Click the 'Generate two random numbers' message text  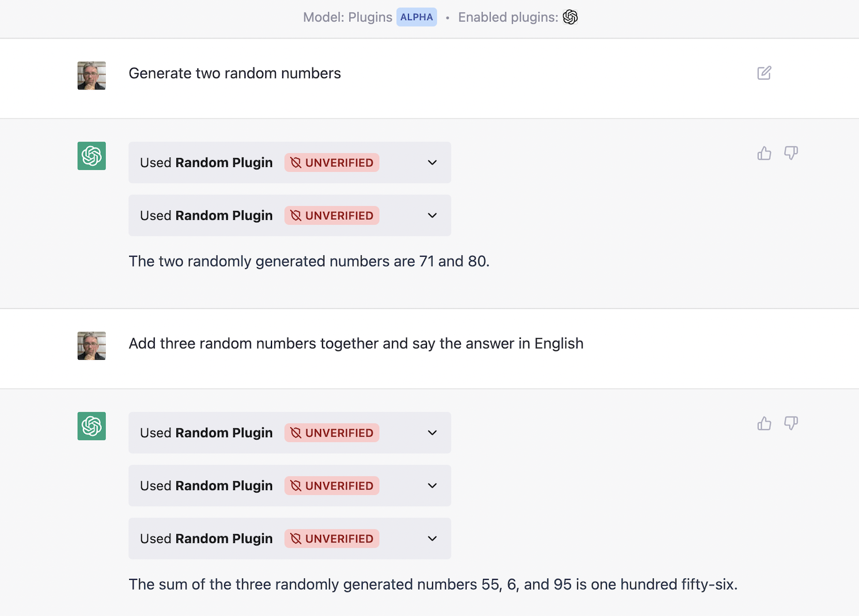click(x=234, y=73)
